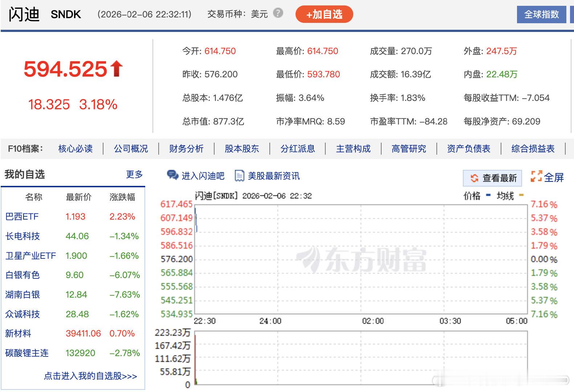
Task: Click the 价格 legend blue marker
Action: tap(488, 196)
